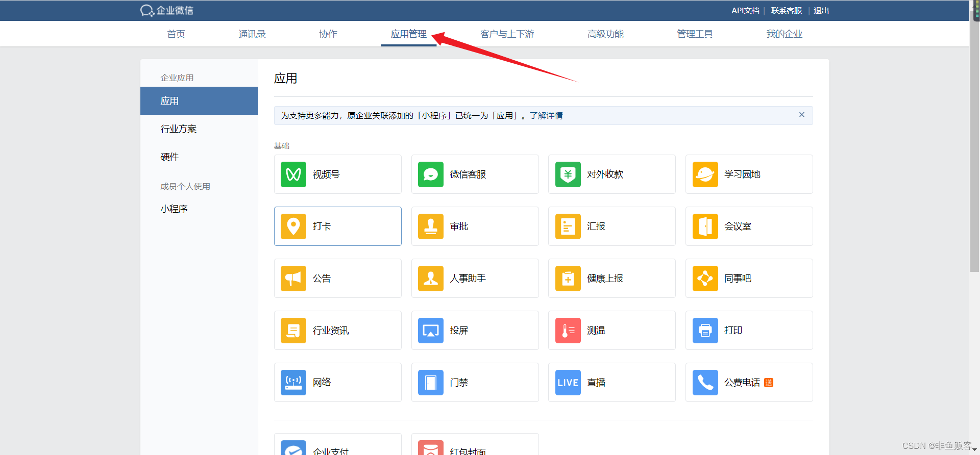Open the 微信客服 chat icon
980x455 pixels.
[x=431, y=174]
